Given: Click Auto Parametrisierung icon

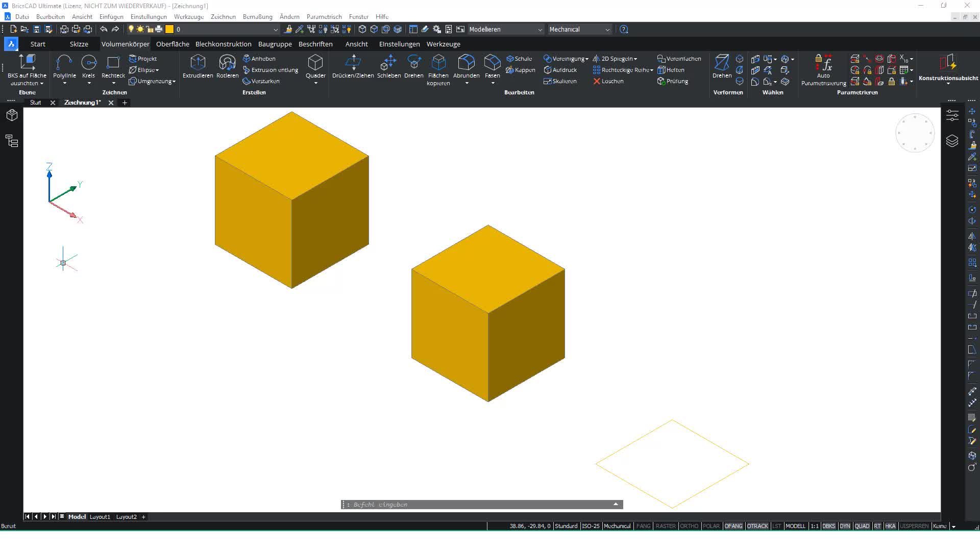Looking at the screenshot, I should pos(823,62).
